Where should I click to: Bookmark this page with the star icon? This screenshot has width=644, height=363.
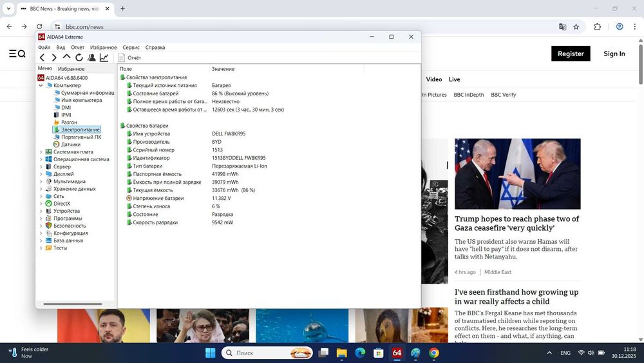coord(576,26)
